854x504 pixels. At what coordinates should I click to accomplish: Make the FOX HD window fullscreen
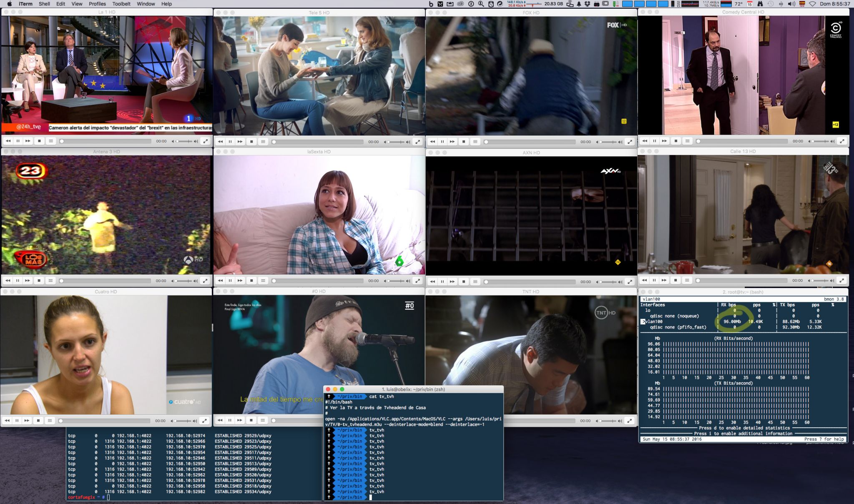coord(630,142)
